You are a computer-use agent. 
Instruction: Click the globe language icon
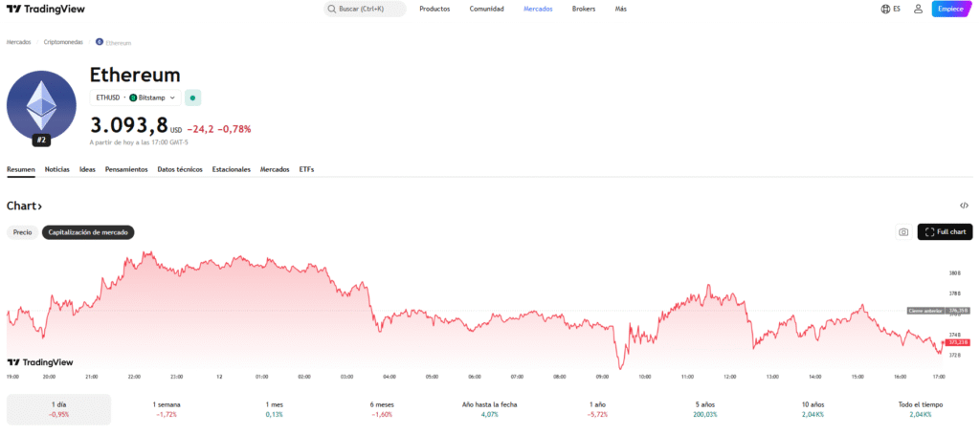pyautogui.click(x=885, y=9)
